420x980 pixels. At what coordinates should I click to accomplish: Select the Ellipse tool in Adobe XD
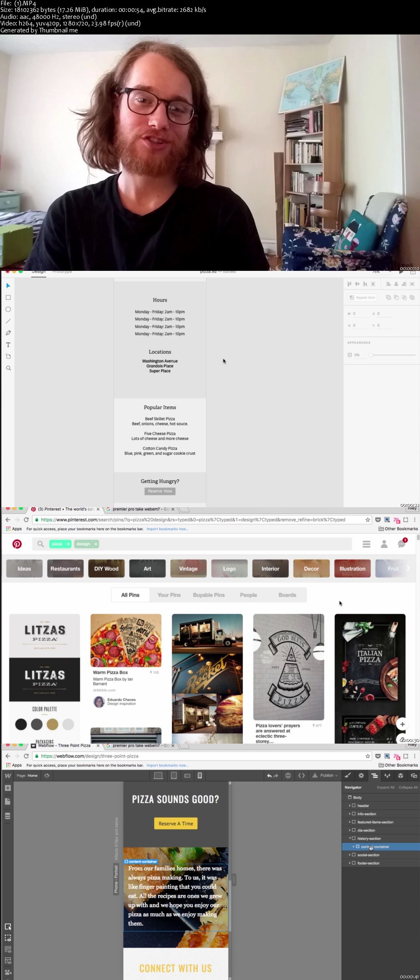click(8, 309)
